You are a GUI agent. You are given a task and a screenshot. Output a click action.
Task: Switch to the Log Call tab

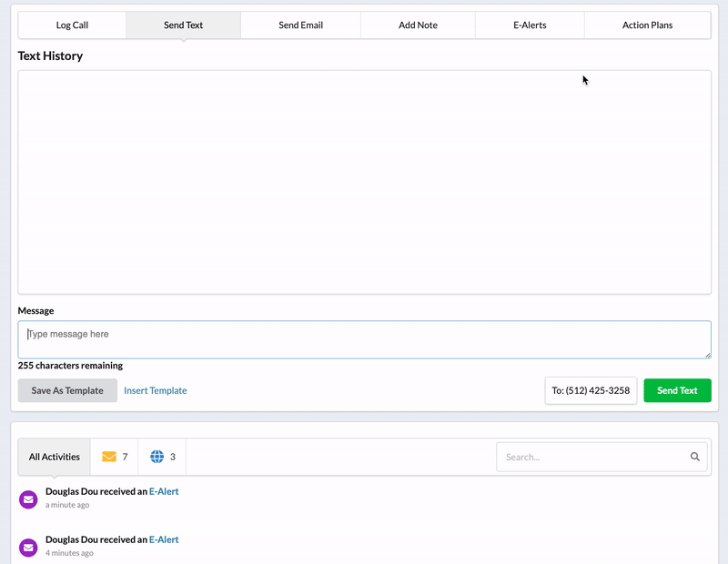[73, 25]
